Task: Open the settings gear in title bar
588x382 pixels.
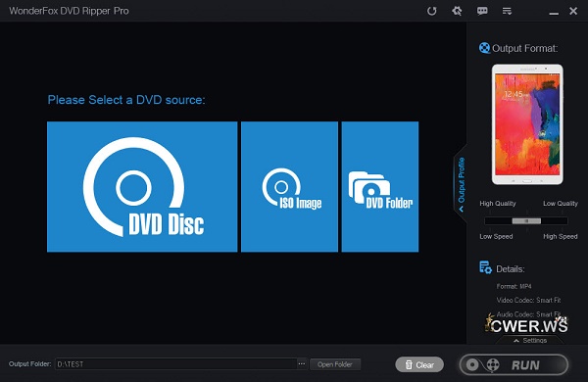Action: [457, 11]
